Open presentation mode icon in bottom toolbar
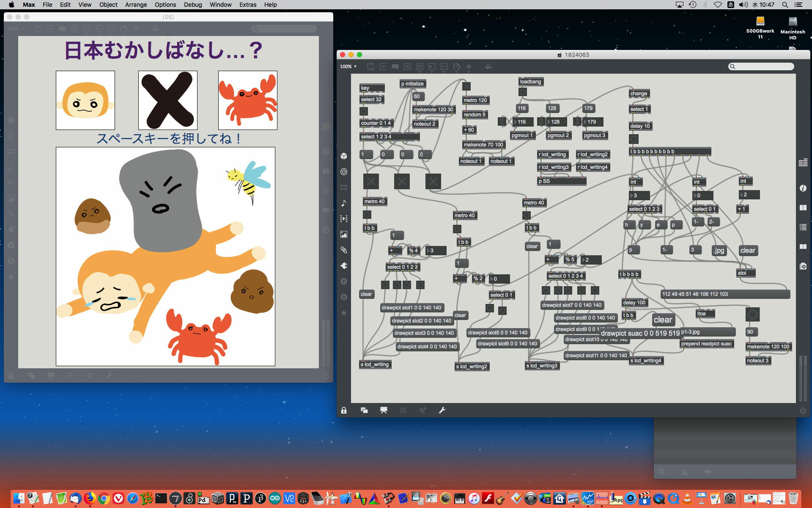 (384, 410)
